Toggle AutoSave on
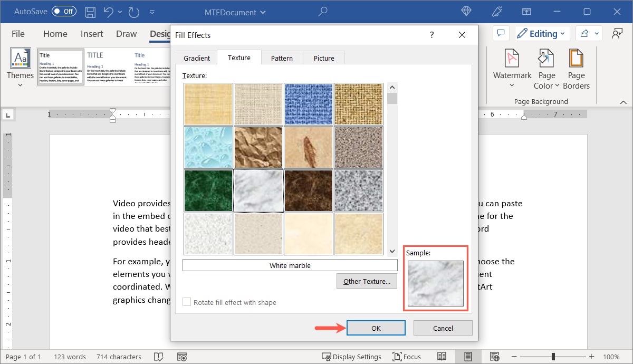 coord(63,11)
